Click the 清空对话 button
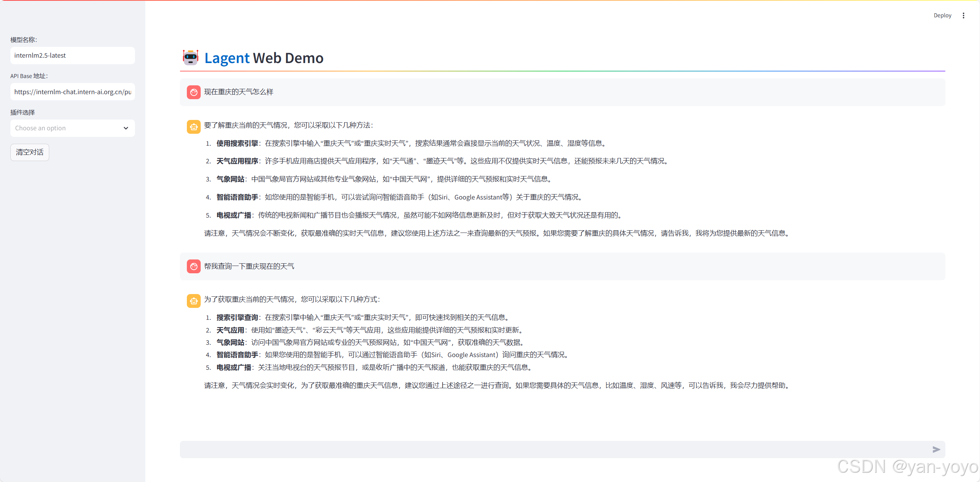 [x=30, y=152]
